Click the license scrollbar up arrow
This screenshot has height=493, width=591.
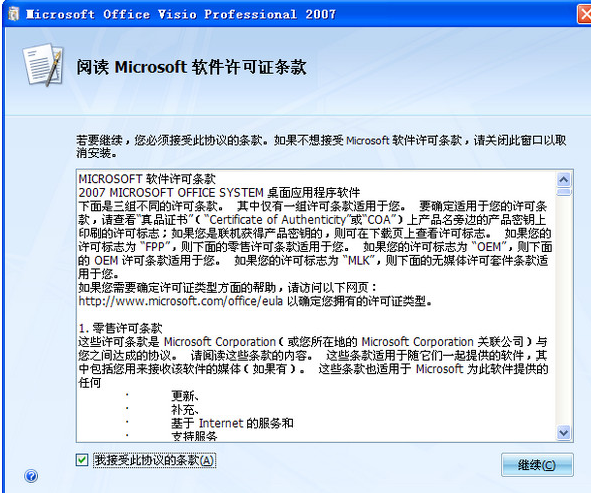point(563,179)
